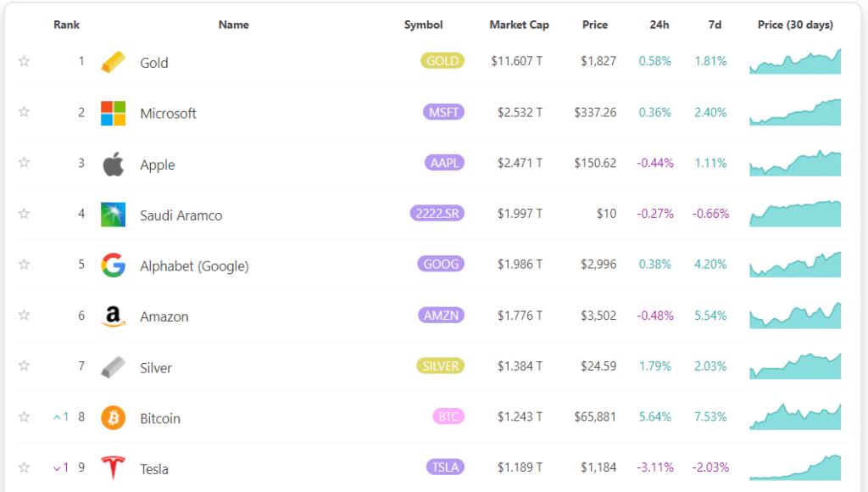Toggle the favorite star for Apple
This screenshot has width=868, height=492.
(24, 162)
